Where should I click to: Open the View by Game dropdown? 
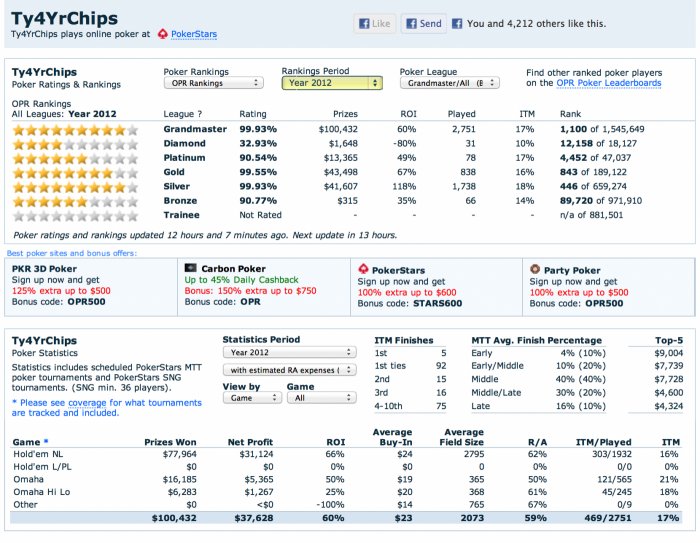(x=252, y=398)
